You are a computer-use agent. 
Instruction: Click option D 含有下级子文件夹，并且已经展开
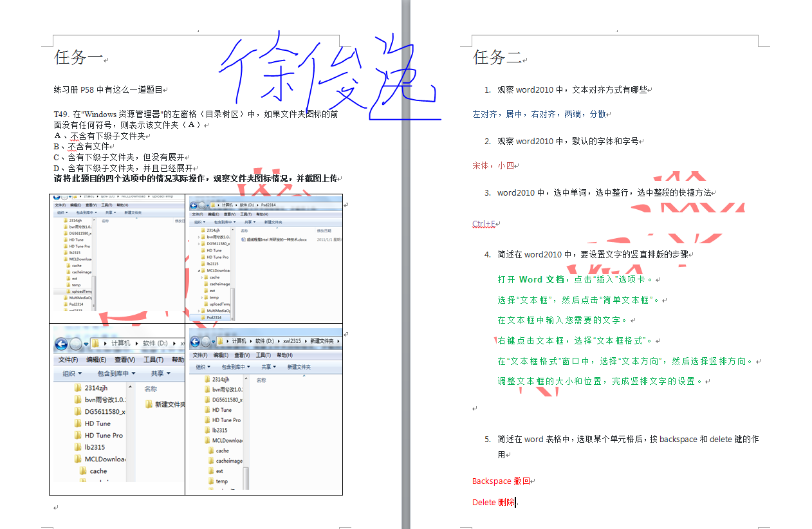(x=124, y=167)
